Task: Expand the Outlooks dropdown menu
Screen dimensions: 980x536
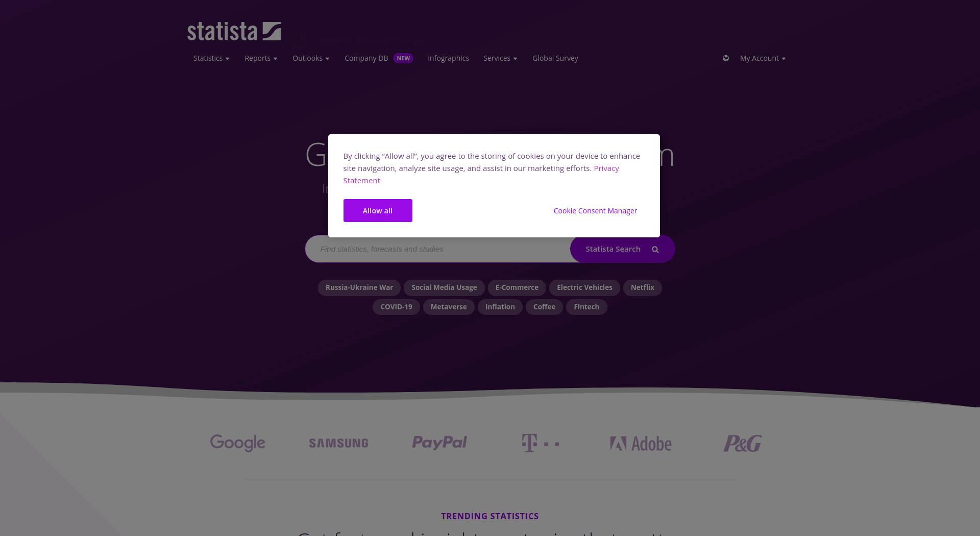Action: (311, 58)
